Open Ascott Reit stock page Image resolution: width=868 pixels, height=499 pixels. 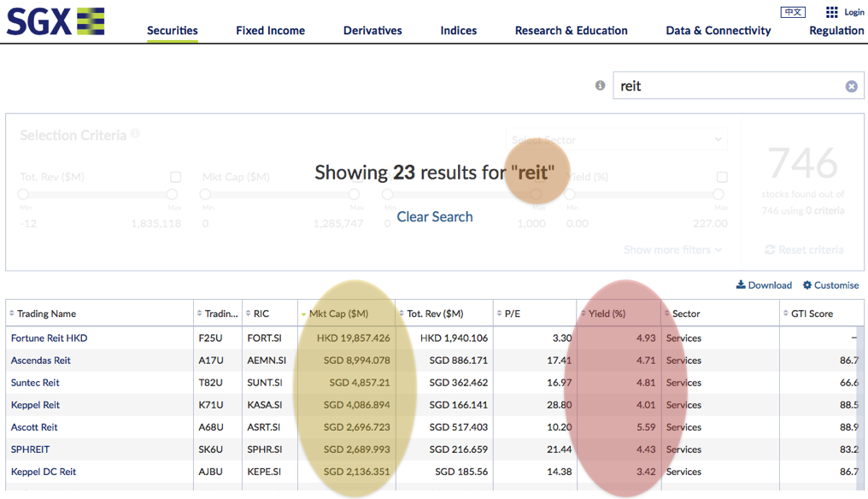[34, 427]
